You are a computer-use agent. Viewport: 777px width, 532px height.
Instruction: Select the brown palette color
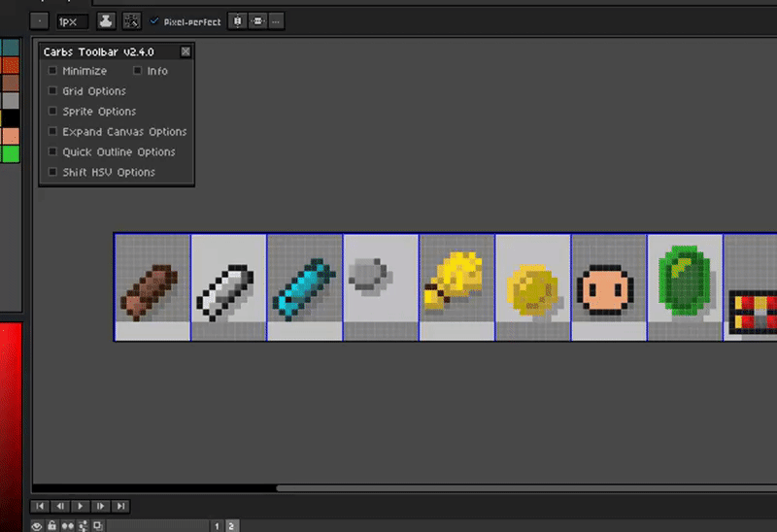11,83
